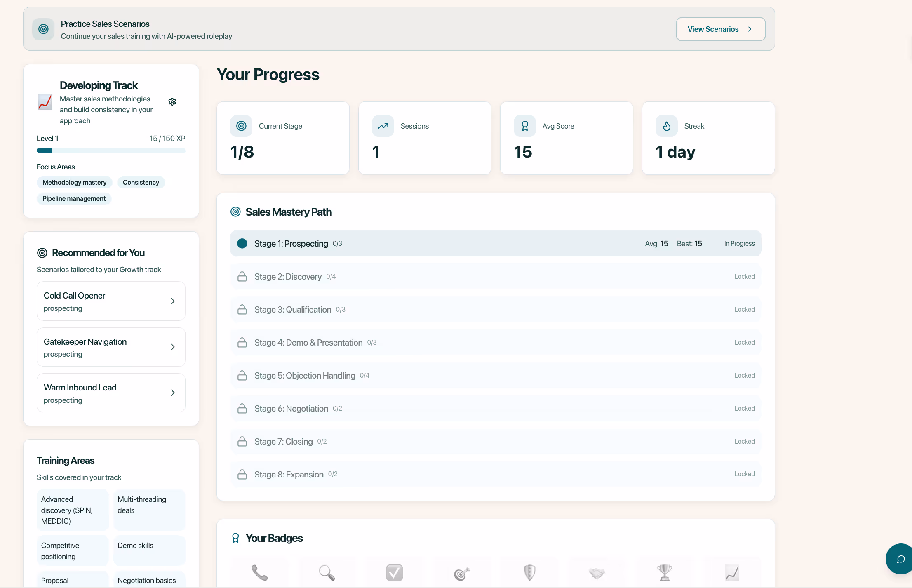Click the phone badge icon
Screen dimensions: 912x588
[x=260, y=572]
